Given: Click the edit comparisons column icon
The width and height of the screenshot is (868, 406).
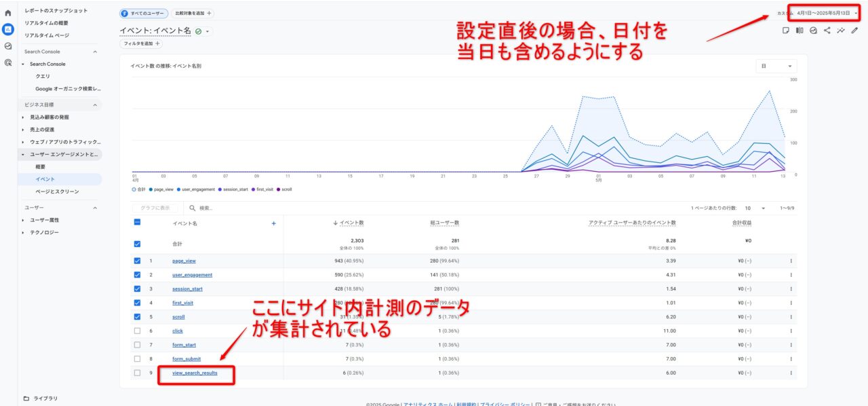Looking at the screenshot, I should click(x=799, y=31).
